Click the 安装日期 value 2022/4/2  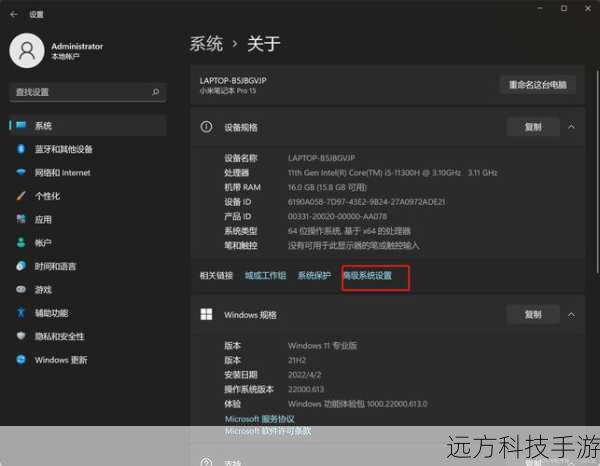[x=305, y=375]
